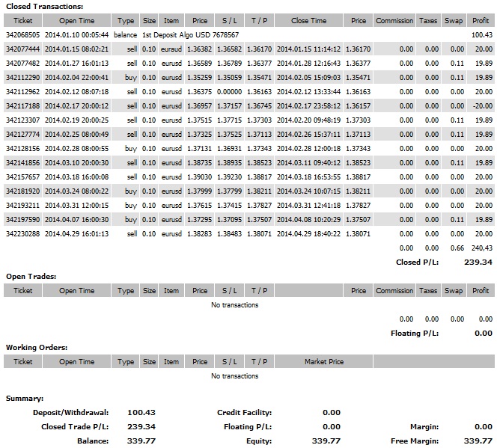Click the Credit Facility label
The width and height of the screenshot is (497, 448).
click(x=244, y=413)
